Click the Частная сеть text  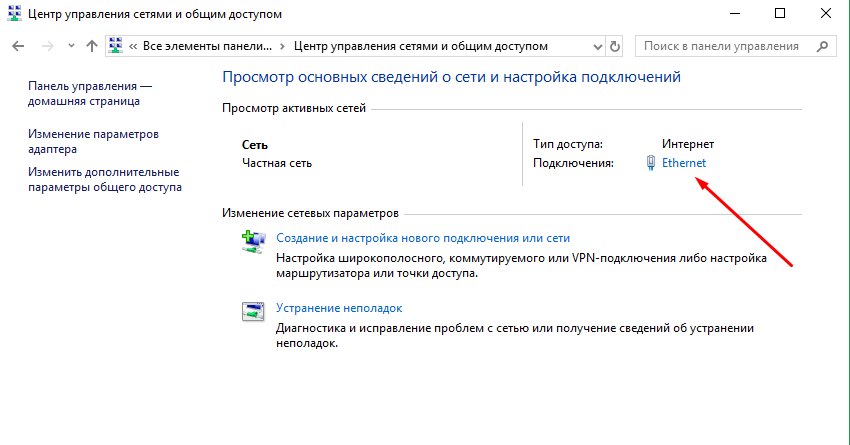pos(276,163)
